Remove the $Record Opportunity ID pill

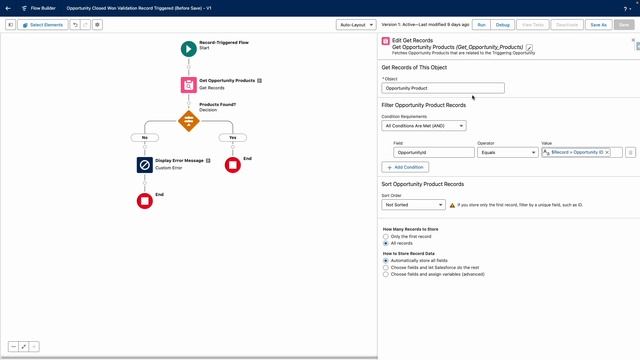[607, 152]
